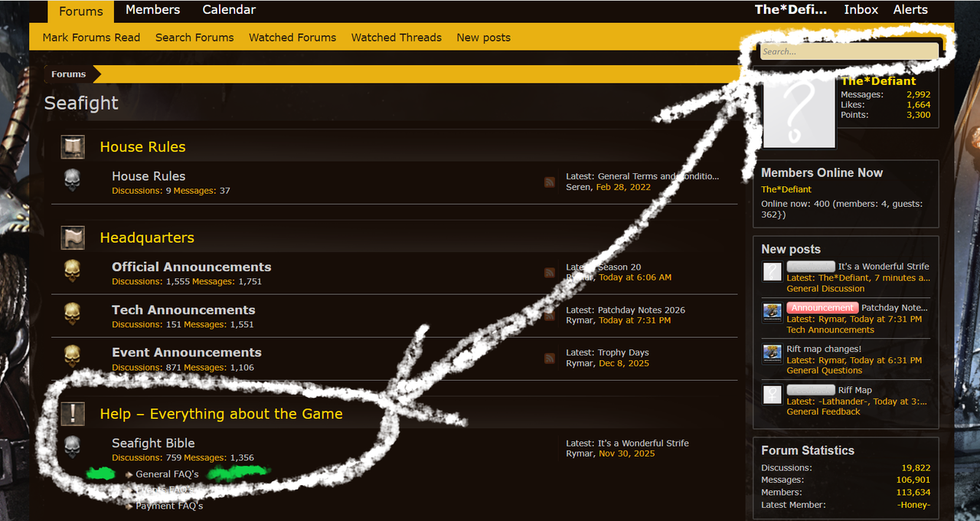Click The*Defiant in Members Online Now
Screen dimensions: 980x521
(786, 189)
